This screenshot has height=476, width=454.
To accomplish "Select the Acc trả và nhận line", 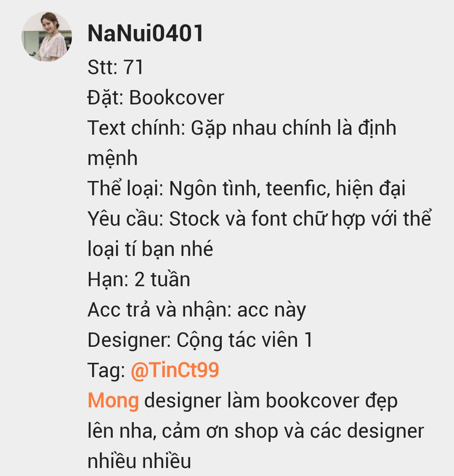I will [196, 310].
